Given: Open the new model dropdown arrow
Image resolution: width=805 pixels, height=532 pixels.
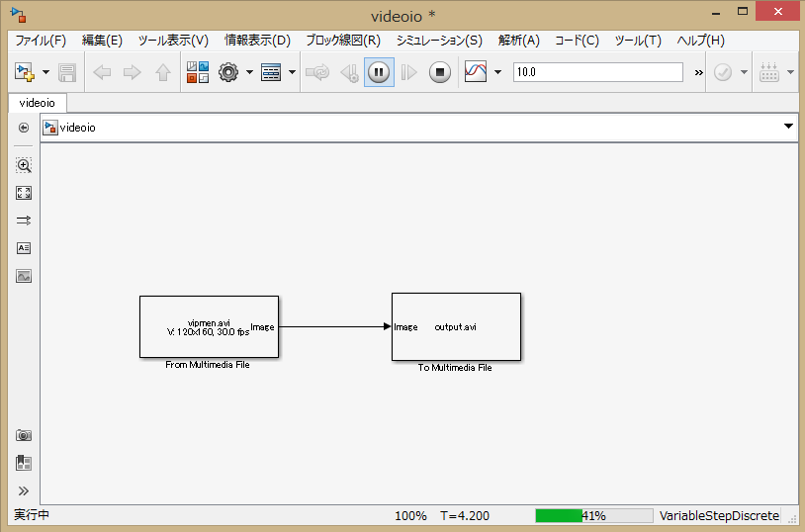Looking at the screenshot, I should pos(45,72).
